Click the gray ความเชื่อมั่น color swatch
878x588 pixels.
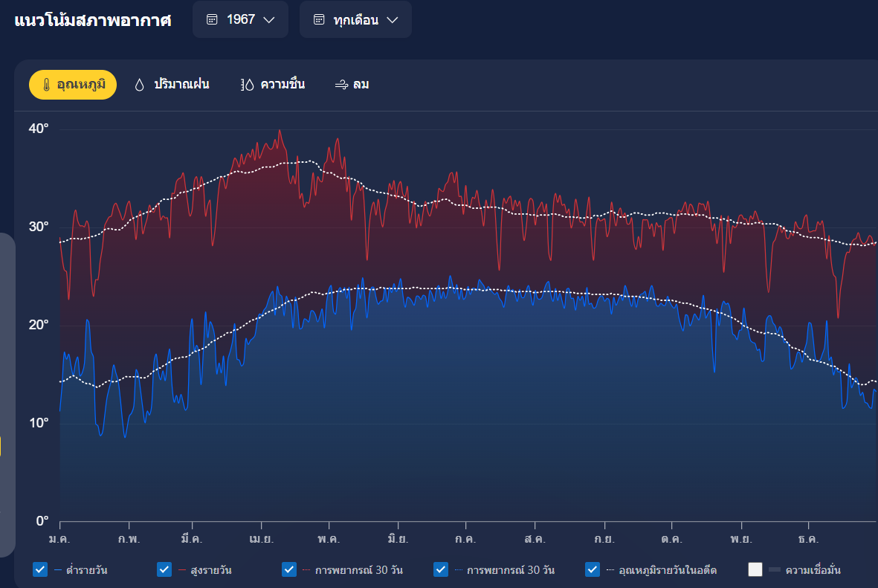point(775,570)
